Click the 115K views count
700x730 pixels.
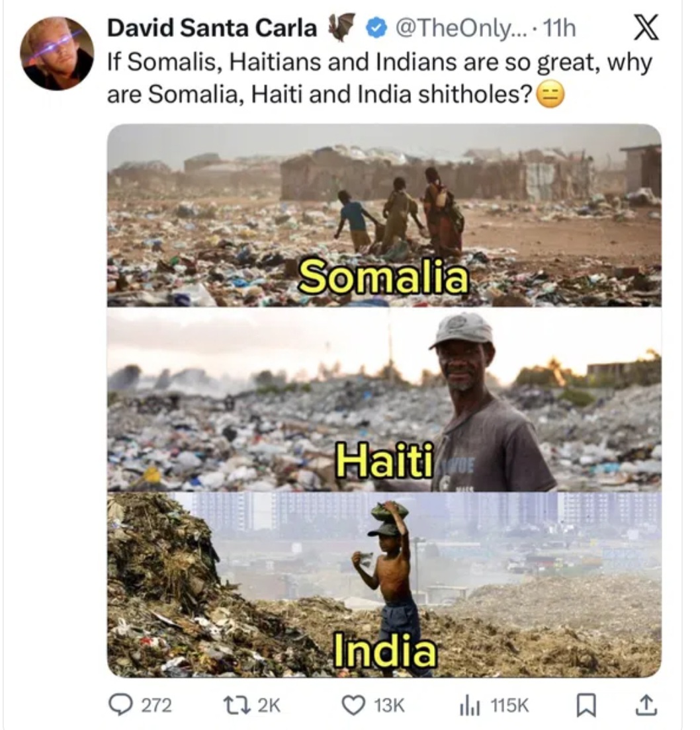pyautogui.click(x=509, y=706)
